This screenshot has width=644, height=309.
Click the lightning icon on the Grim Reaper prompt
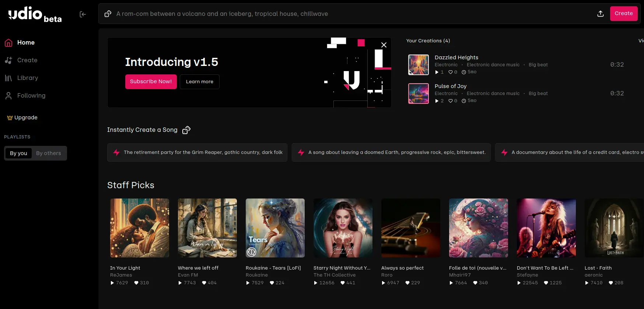click(x=116, y=152)
